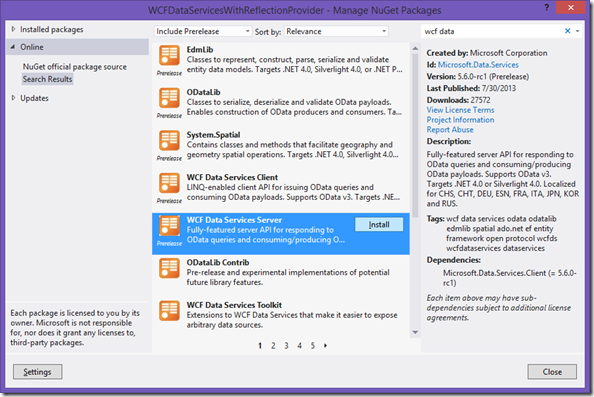Click the ODataLib Contrib package icon

tap(169, 268)
